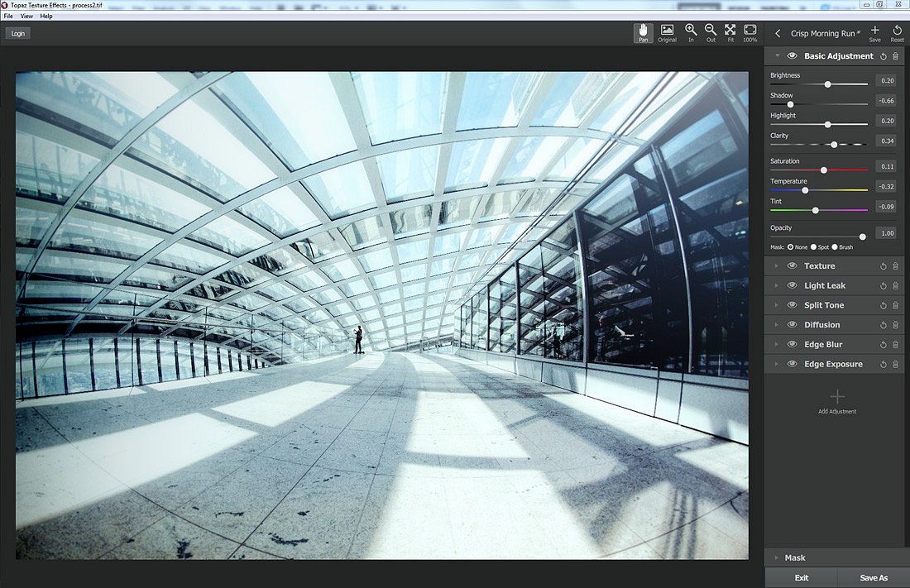Delete the Diffusion adjustment

click(895, 325)
